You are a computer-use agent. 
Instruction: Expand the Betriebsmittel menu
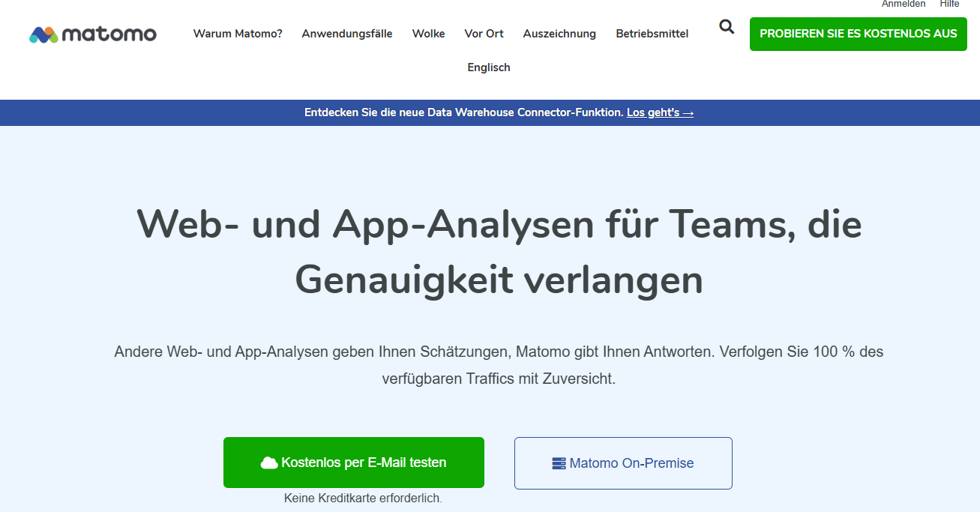[x=652, y=34]
